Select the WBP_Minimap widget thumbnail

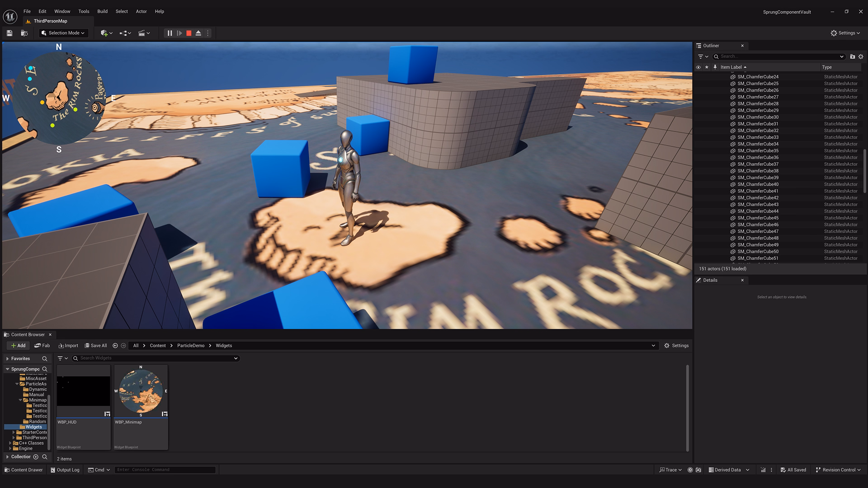point(141,391)
